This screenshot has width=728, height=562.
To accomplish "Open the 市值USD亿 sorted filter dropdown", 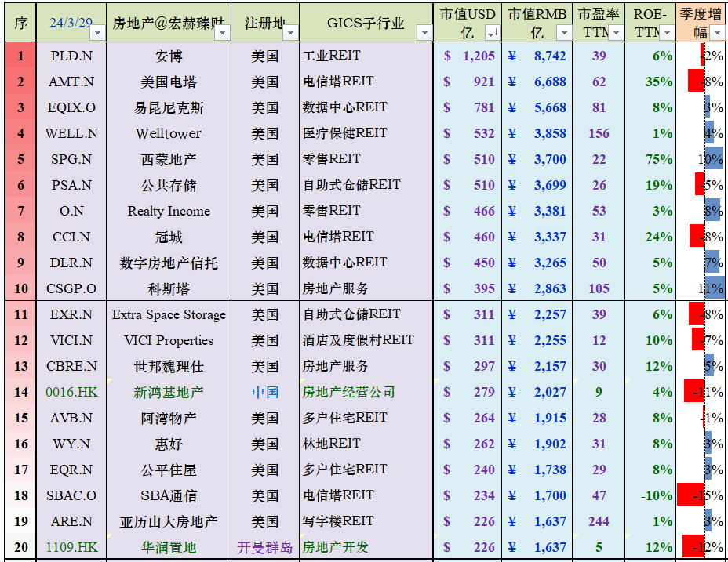I will [492, 34].
